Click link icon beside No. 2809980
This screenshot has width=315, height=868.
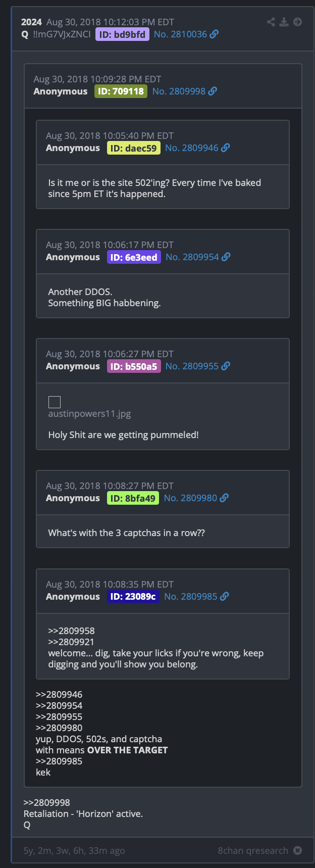(225, 498)
